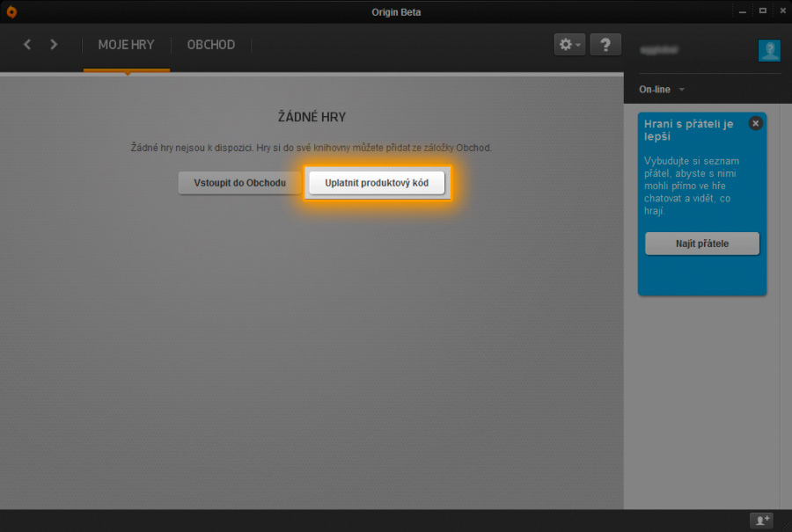Viewport: 792px width, 532px height.
Task: Click the Origin logo icon
Action: [x=11, y=11]
